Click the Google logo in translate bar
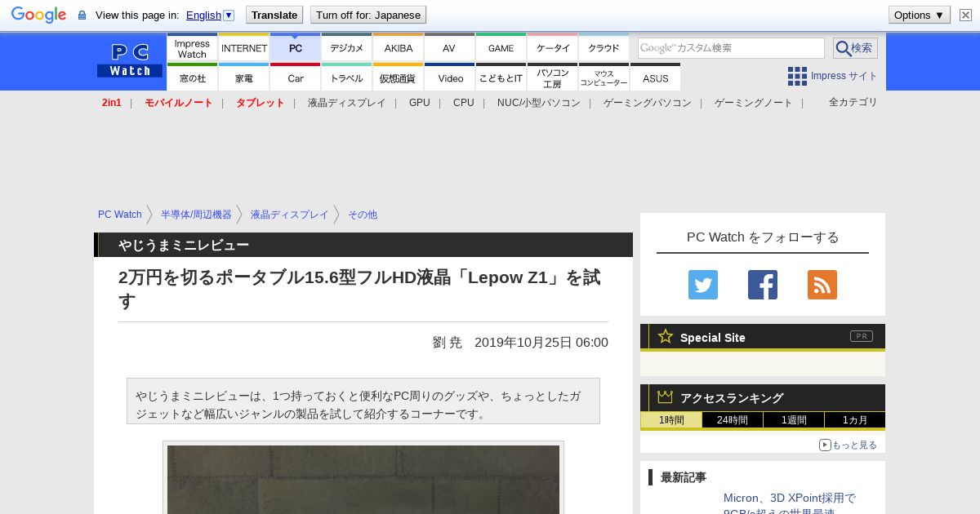980x514 pixels. point(38,15)
